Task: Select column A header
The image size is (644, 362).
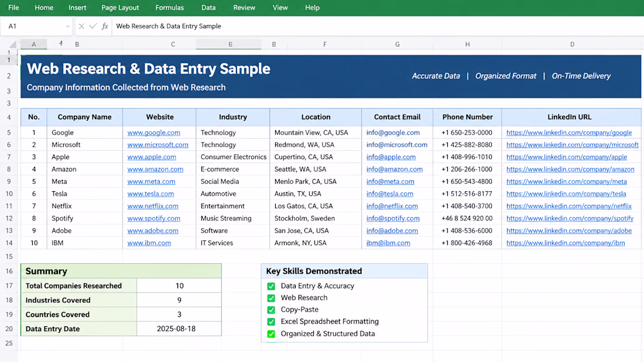Action: (x=34, y=44)
